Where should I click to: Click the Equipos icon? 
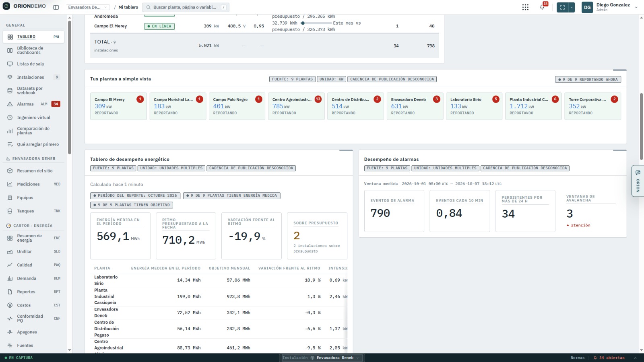(10, 197)
